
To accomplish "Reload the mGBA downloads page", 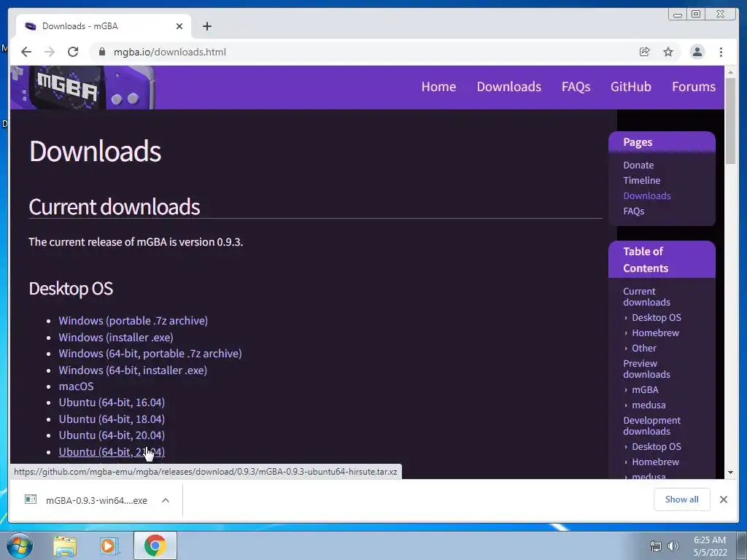I will pos(73,52).
